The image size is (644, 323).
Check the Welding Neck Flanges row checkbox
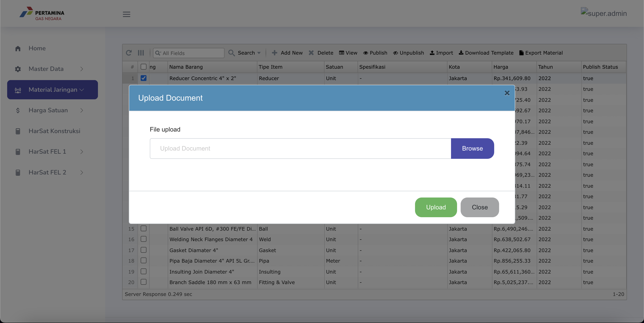tap(144, 239)
